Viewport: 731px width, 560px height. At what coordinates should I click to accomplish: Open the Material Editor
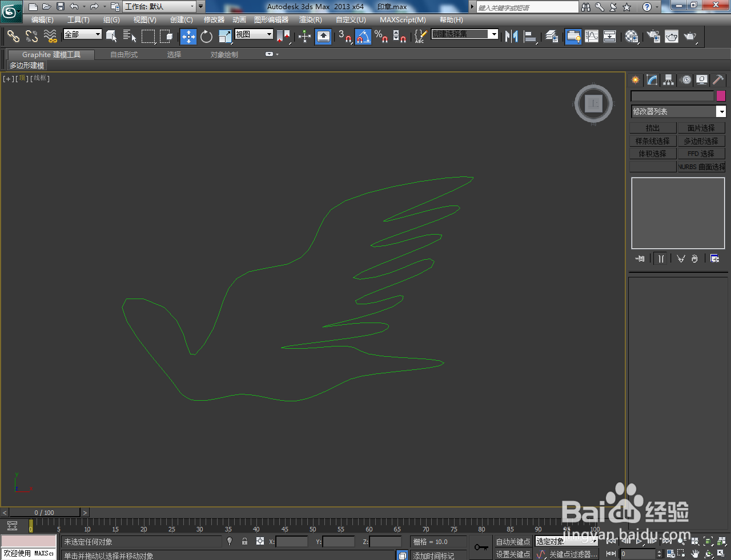click(630, 37)
